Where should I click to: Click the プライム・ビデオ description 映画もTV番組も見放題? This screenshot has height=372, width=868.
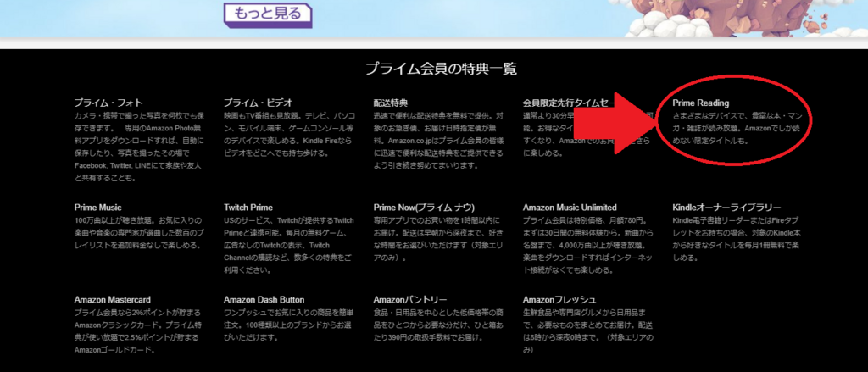[290, 135]
